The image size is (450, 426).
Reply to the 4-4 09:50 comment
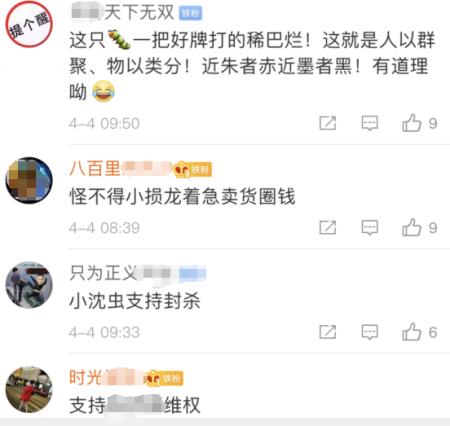(370, 123)
